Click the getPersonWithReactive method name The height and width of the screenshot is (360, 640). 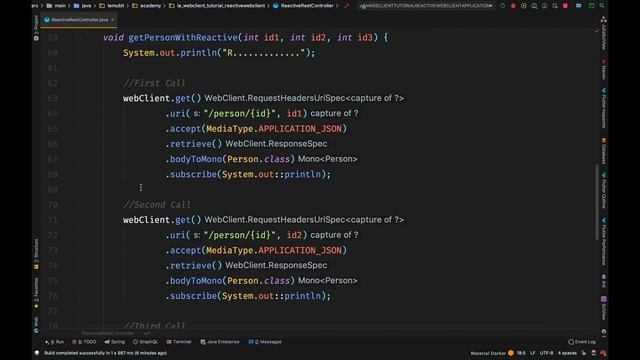click(183, 38)
